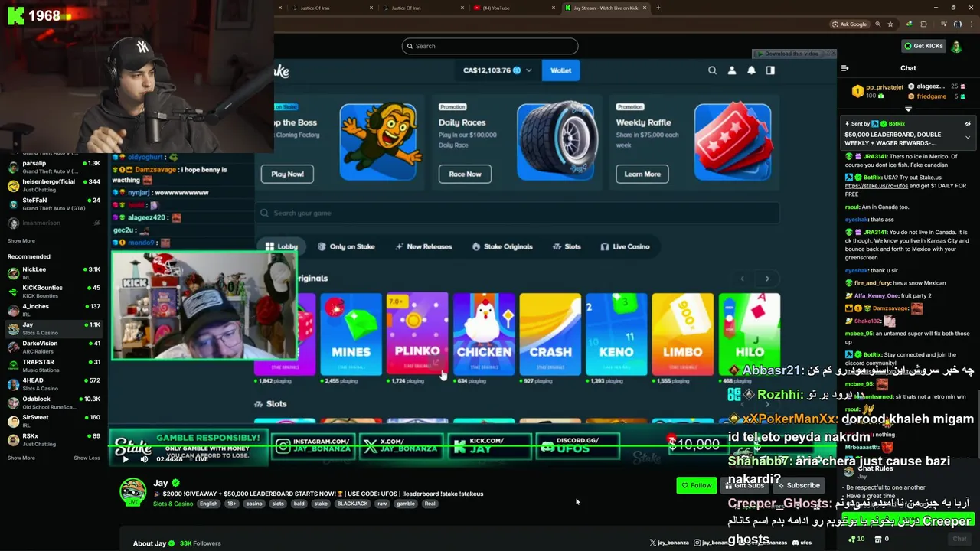Select the Only on Stake tab

[x=346, y=246]
